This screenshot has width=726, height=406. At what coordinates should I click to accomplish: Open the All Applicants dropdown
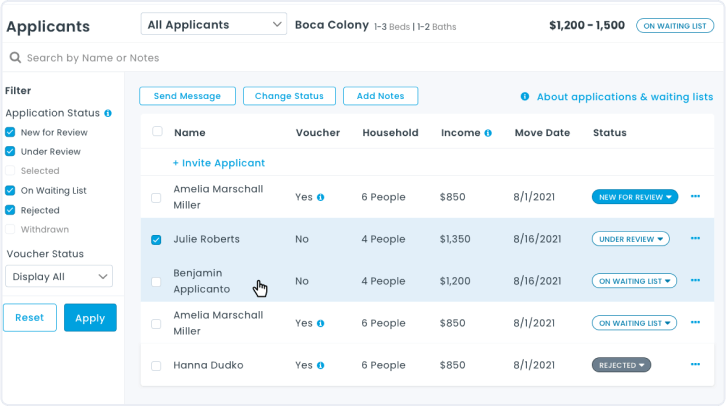click(x=213, y=24)
